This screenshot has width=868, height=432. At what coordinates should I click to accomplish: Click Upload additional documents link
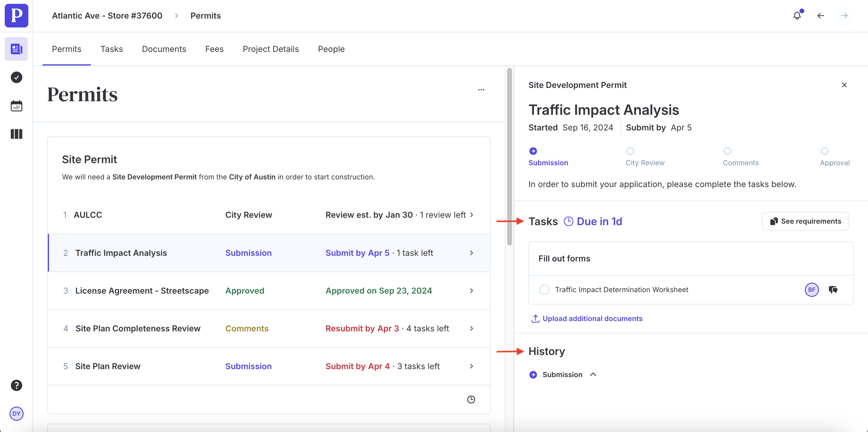click(592, 318)
